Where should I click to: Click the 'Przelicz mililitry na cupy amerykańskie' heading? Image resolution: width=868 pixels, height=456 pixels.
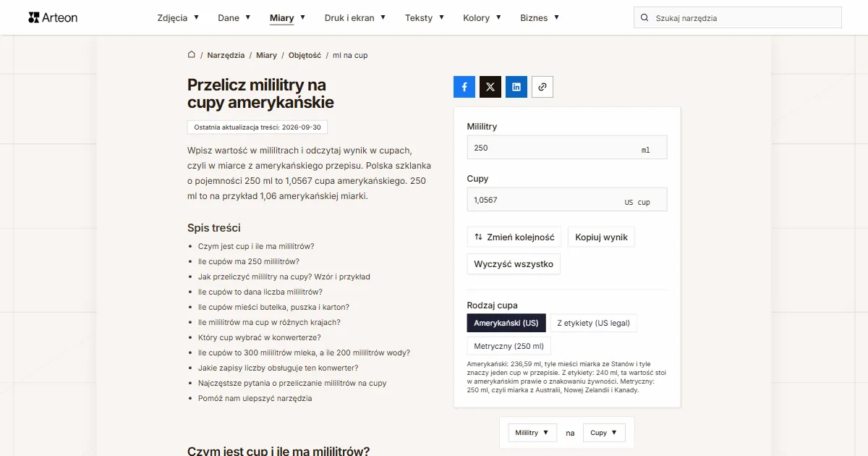click(x=260, y=93)
